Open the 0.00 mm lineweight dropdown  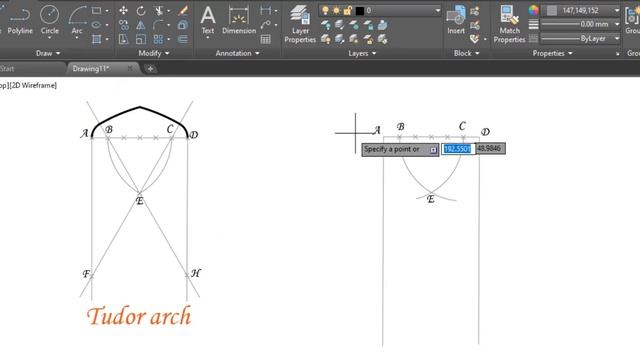click(x=616, y=24)
